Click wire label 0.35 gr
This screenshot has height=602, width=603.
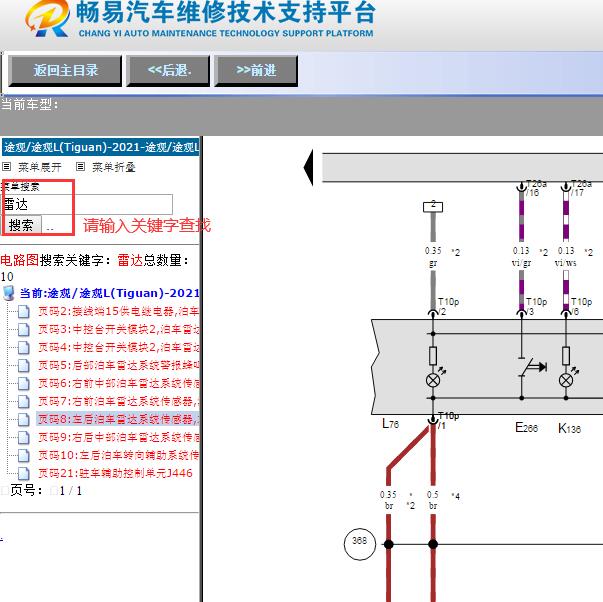(x=433, y=257)
